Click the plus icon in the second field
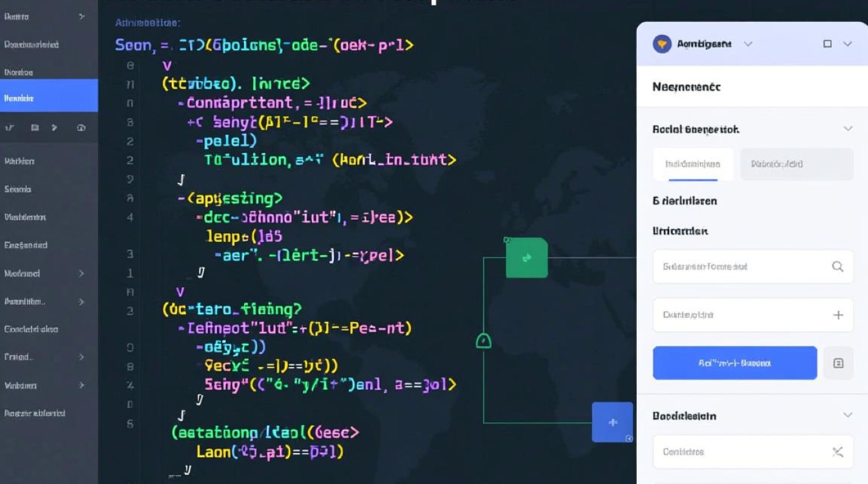Screen dimensions: 868x484 (x=838, y=315)
